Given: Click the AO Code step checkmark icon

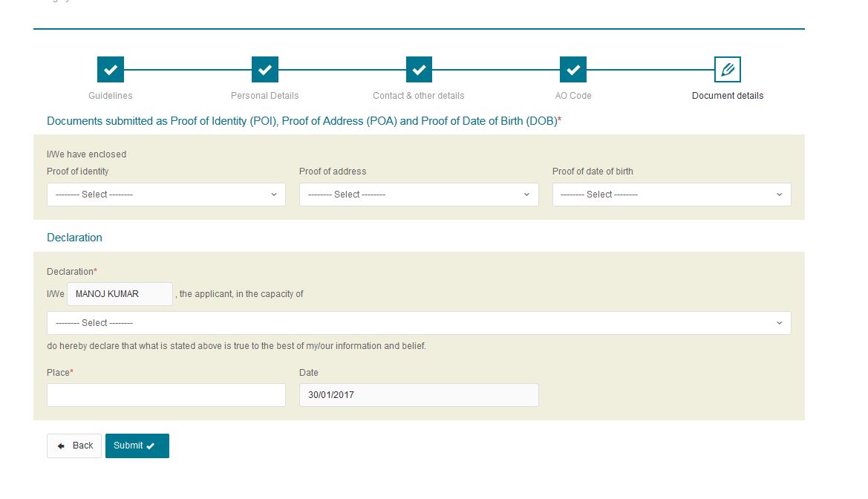Looking at the screenshot, I should click(573, 70).
